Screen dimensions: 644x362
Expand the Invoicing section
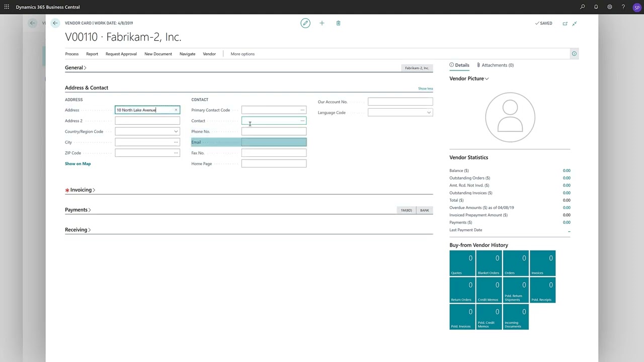tap(83, 190)
